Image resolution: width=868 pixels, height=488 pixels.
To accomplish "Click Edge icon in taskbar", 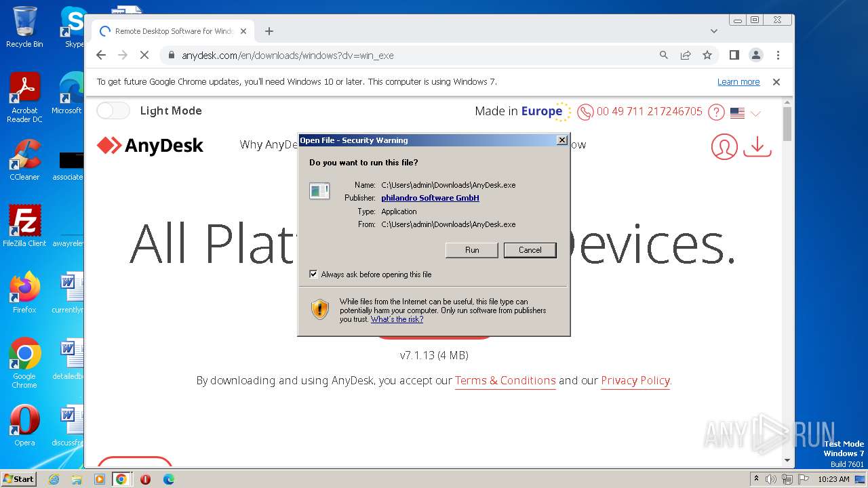I will pyautogui.click(x=168, y=479).
